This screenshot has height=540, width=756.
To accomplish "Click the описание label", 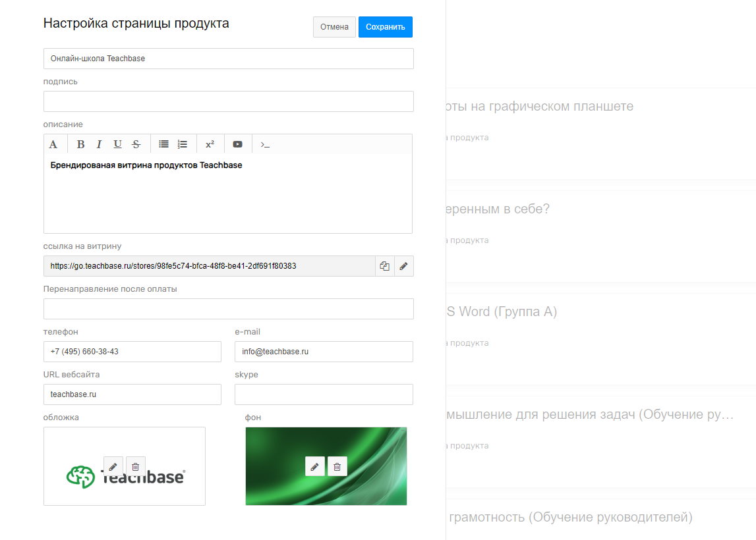I will tap(63, 124).
